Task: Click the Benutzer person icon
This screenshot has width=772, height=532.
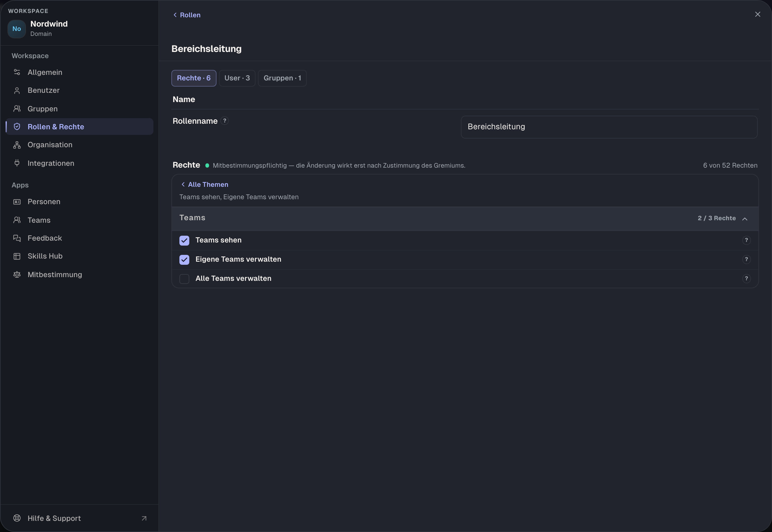Action: point(17,90)
